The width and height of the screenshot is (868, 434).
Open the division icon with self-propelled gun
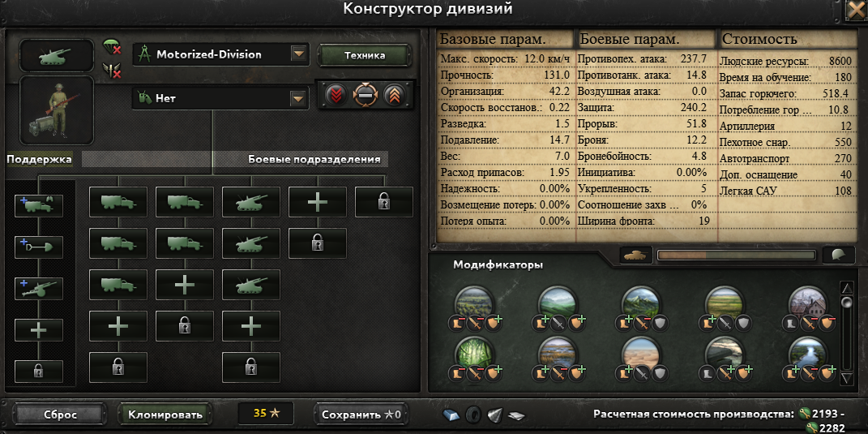(57, 55)
